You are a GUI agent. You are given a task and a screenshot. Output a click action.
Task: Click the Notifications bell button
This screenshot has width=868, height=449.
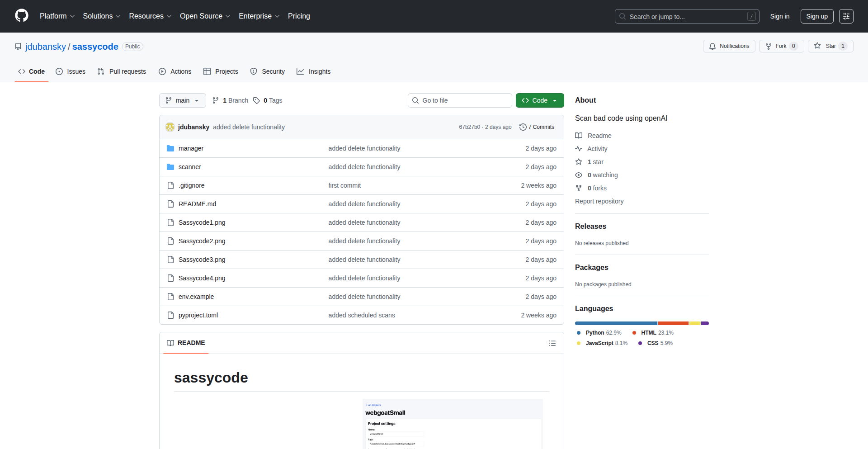(729, 46)
